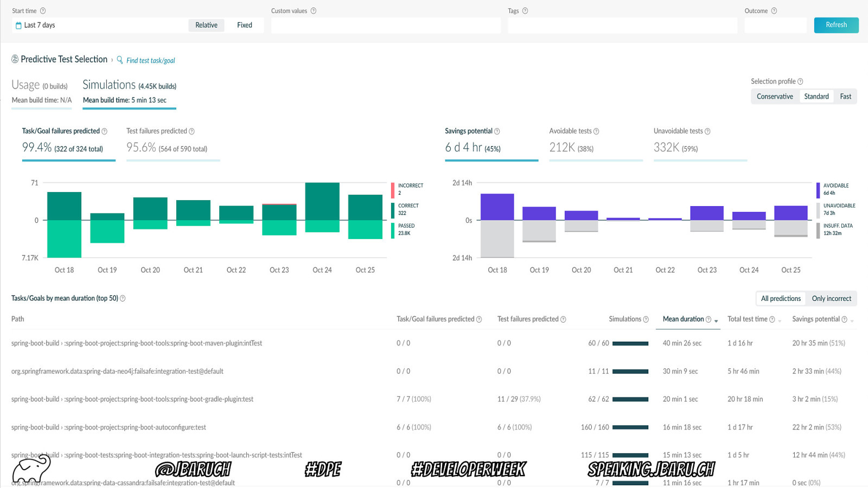Open Tags help icon
The width and height of the screenshot is (868, 488).
coord(525,11)
